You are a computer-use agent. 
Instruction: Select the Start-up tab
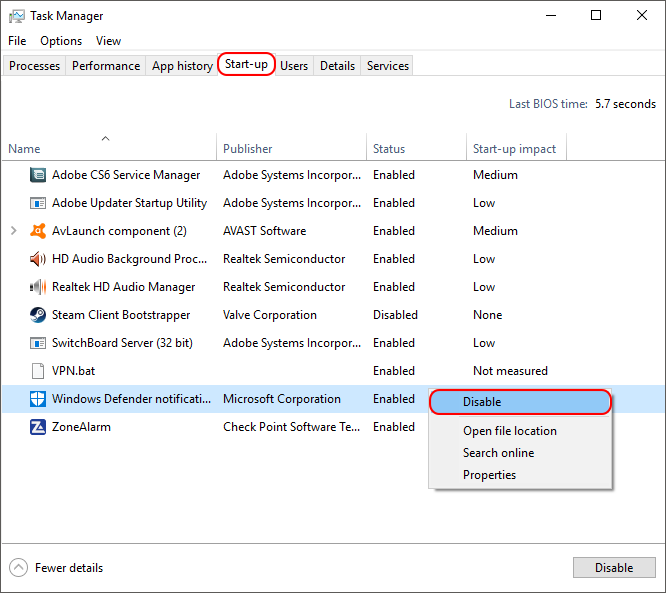(x=246, y=64)
